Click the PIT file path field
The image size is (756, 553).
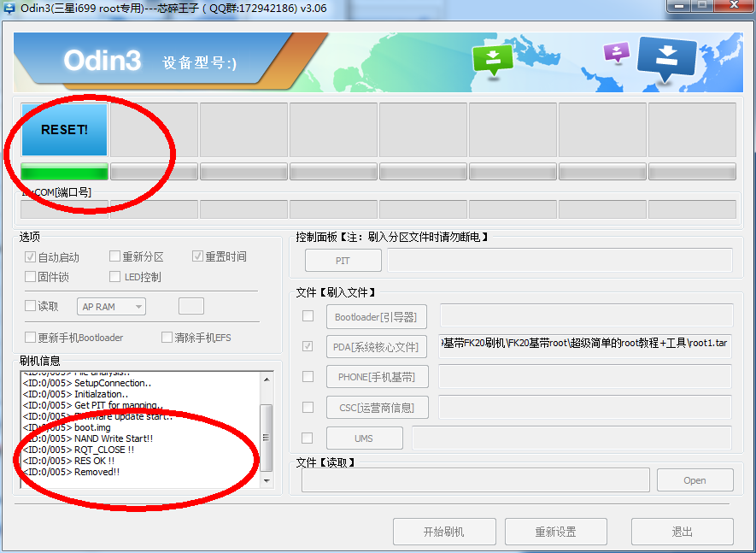click(560, 261)
